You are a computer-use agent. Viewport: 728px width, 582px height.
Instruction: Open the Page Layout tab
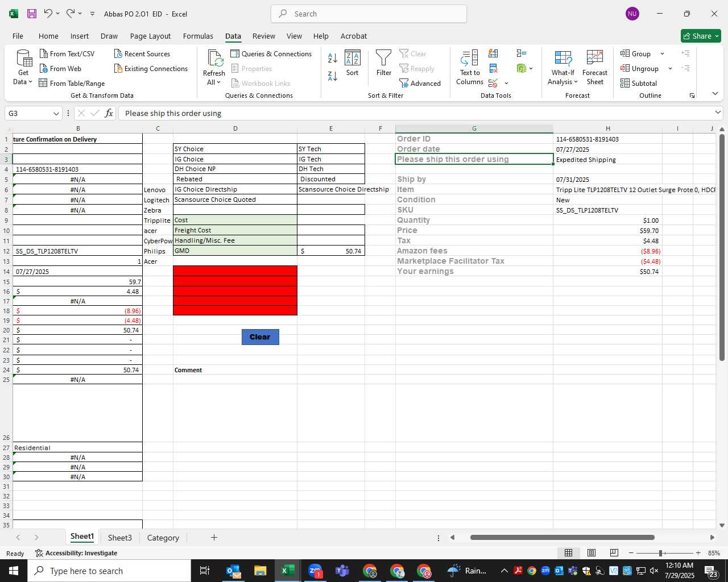pyautogui.click(x=150, y=36)
